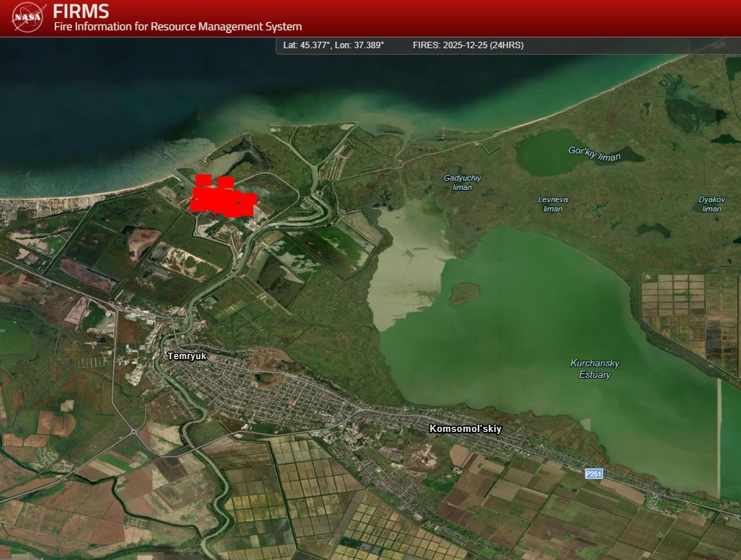Viewport: 741px width, 560px height.
Task: Click the Komsomol'skiy town label
Action: tap(465, 429)
